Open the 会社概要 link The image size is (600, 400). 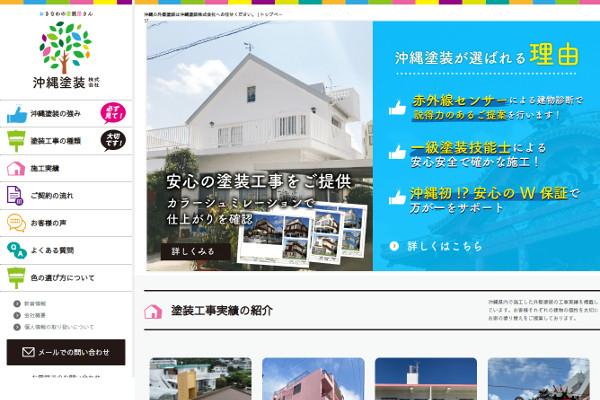35,315
